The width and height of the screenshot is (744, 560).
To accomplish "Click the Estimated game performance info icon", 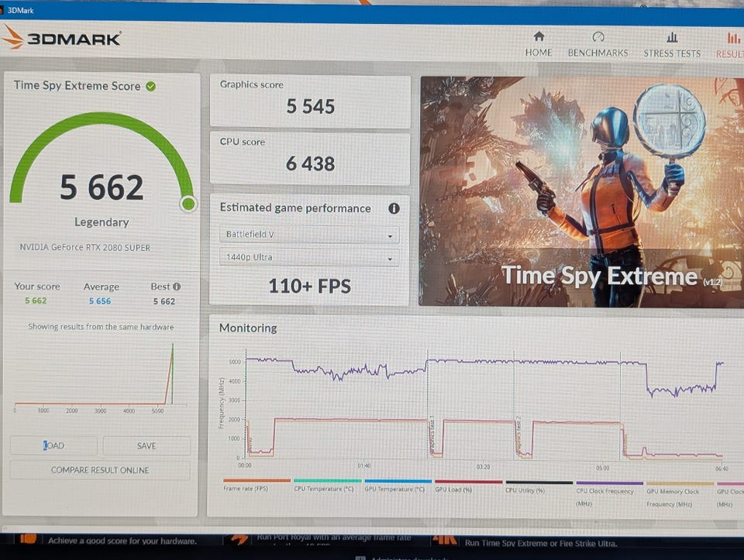I will (394, 208).
